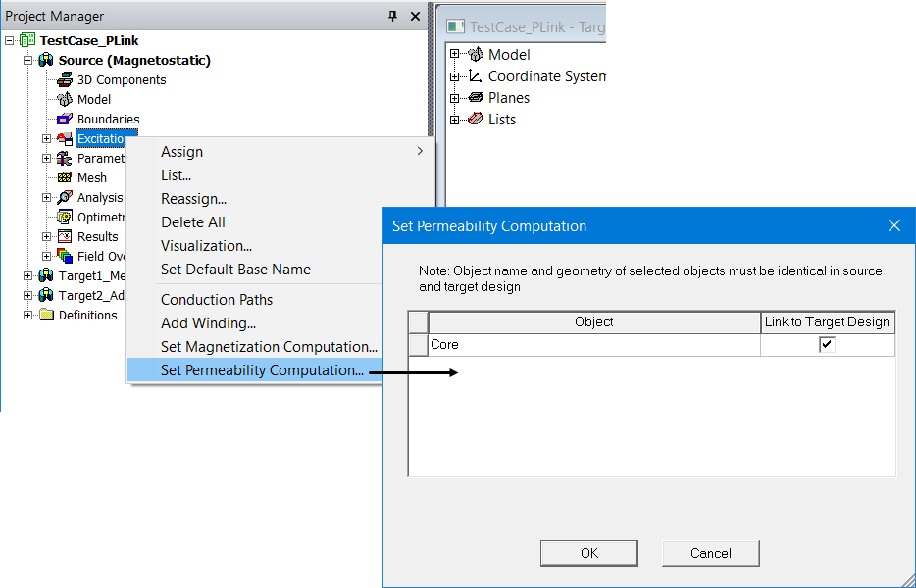Click the Model icon in the modeler tree
916x588 pixels.
pyautogui.click(x=476, y=54)
